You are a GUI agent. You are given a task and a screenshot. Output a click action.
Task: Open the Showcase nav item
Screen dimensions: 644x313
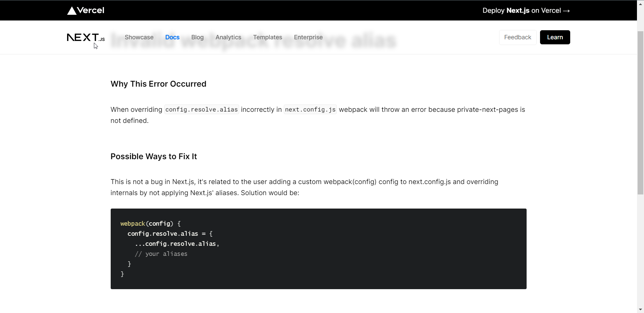(139, 37)
